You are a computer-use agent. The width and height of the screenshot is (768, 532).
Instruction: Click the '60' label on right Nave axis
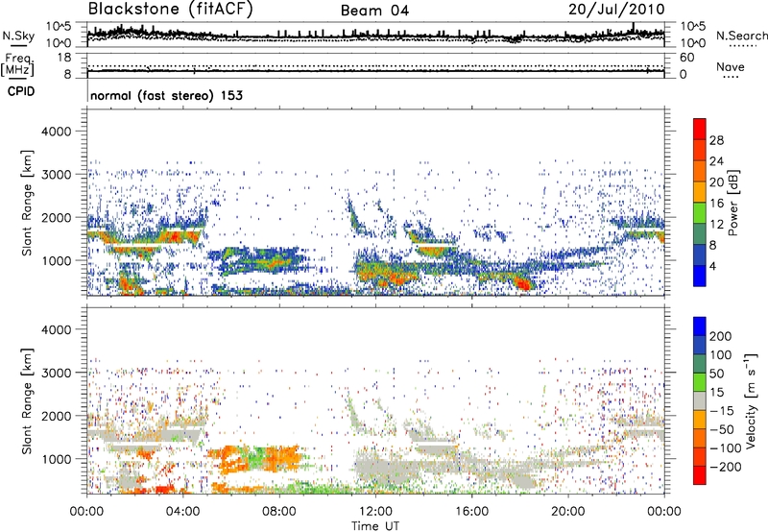(x=686, y=58)
